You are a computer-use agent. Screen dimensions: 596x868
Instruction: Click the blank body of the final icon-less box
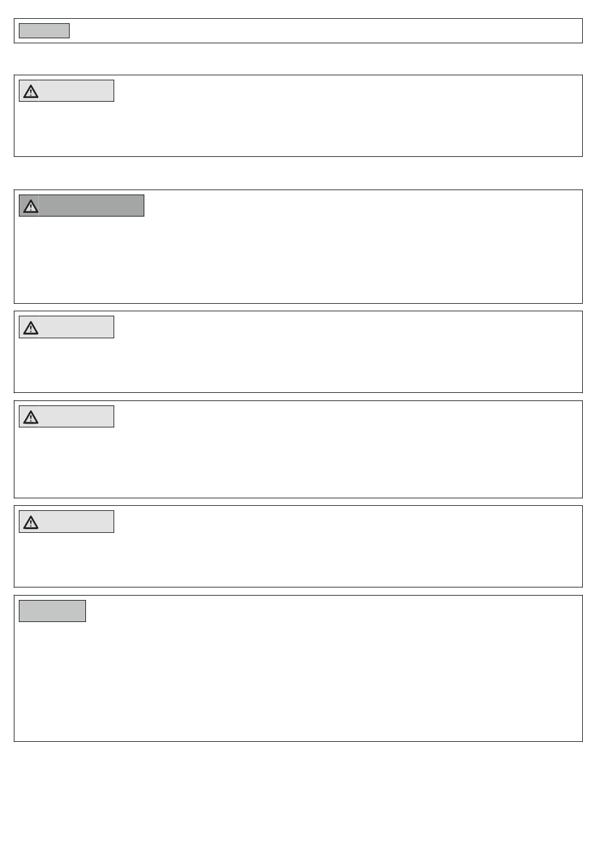(x=298, y=682)
